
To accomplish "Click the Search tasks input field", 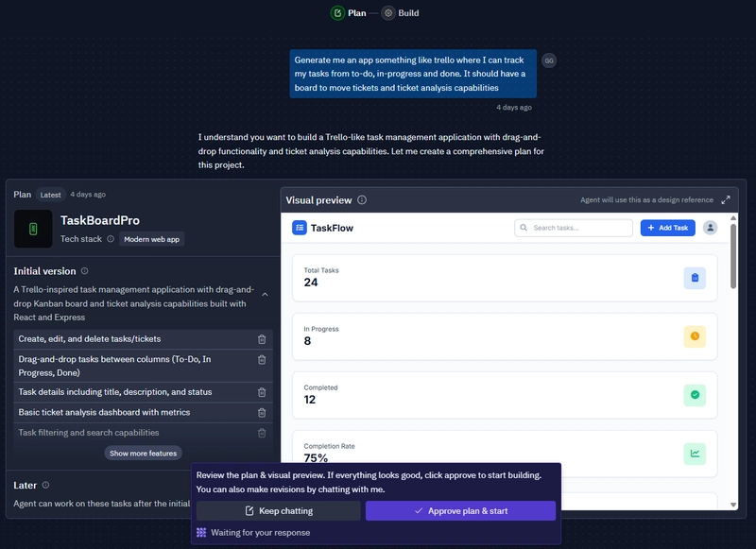I will tap(574, 228).
